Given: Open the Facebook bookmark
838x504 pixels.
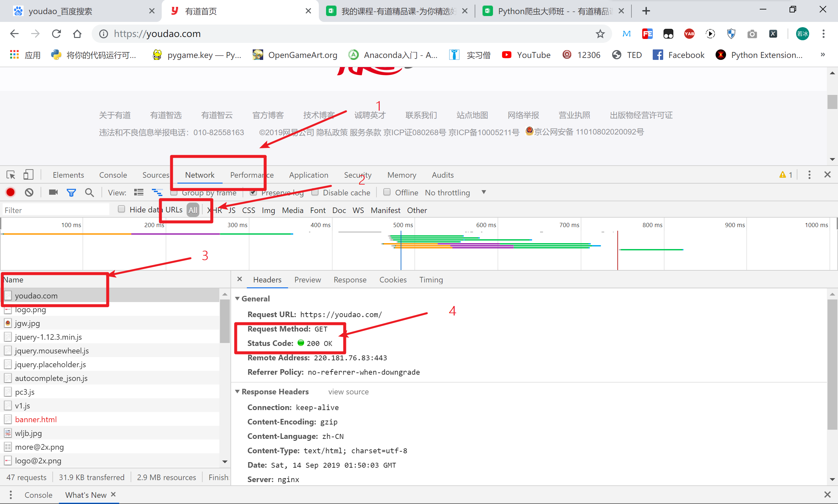Looking at the screenshot, I should tap(679, 55).
